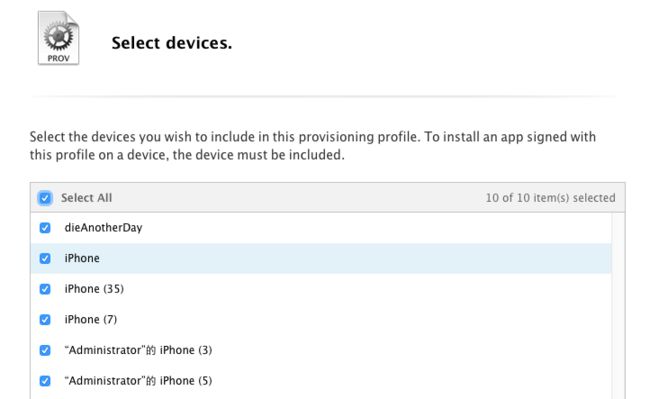Click the Select All header bar
650x399 pixels.
[x=327, y=198]
